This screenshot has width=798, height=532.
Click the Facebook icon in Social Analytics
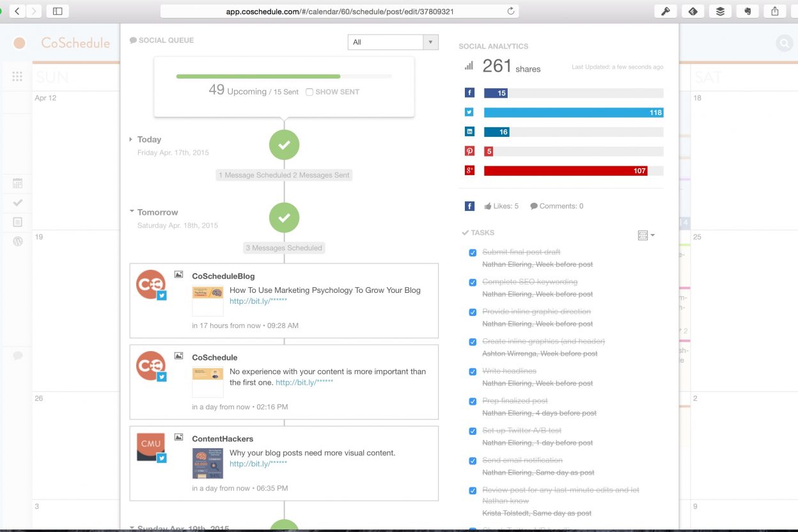pos(469,93)
